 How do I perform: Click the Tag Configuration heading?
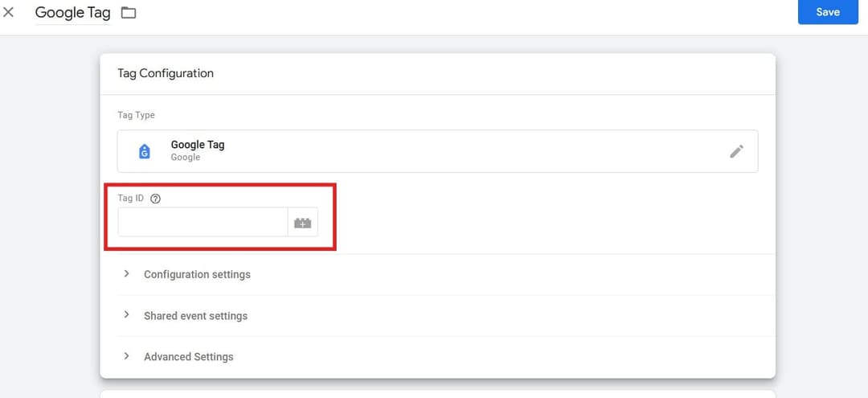click(166, 73)
